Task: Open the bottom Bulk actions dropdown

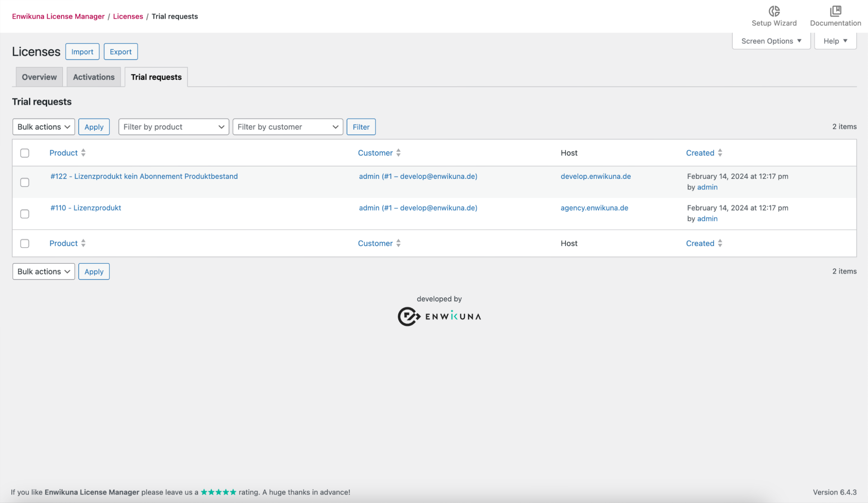Action: pyautogui.click(x=44, y=272)
